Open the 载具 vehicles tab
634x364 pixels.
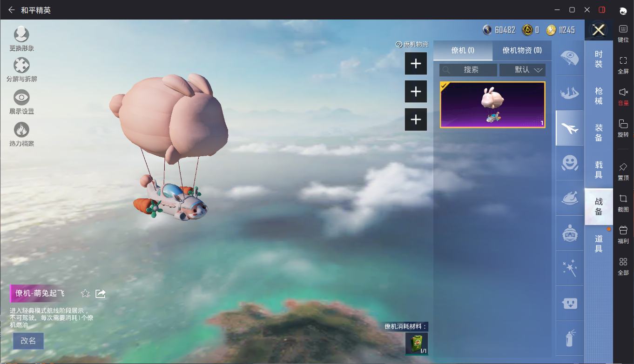(599, 170)
